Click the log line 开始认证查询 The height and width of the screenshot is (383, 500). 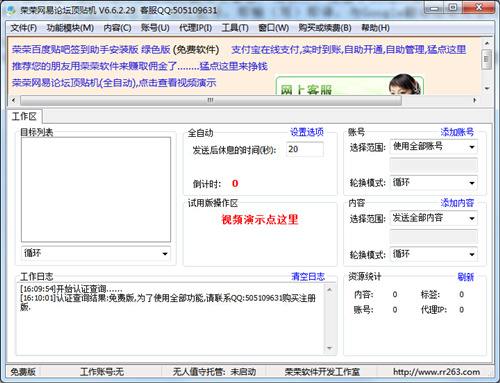point(71,289)
